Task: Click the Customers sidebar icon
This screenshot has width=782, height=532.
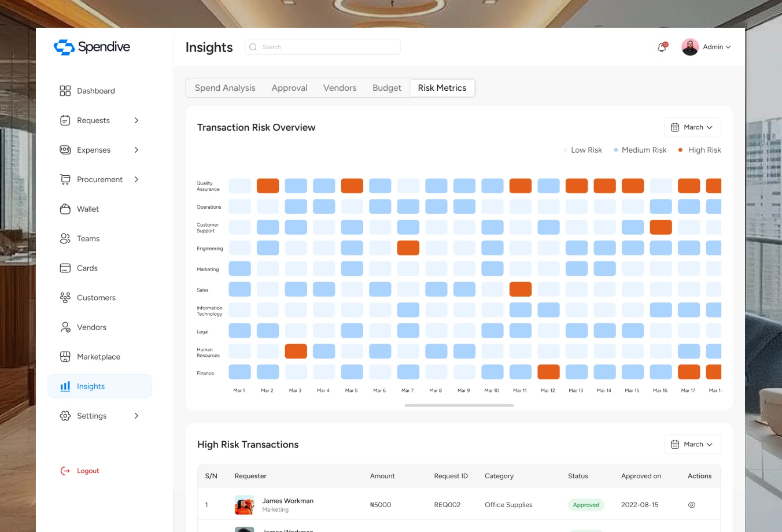Action: point(65,297)
